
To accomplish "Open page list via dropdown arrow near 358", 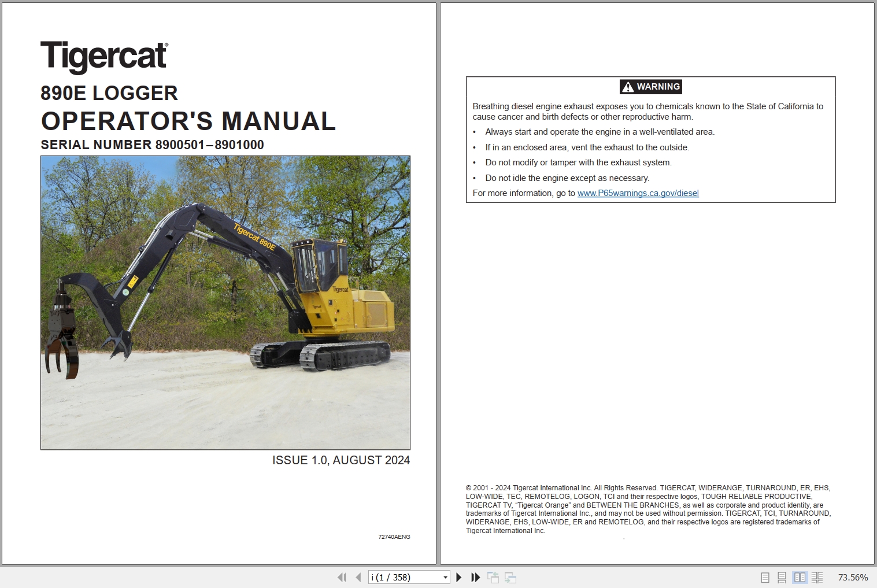I will [x=445, y=577].
